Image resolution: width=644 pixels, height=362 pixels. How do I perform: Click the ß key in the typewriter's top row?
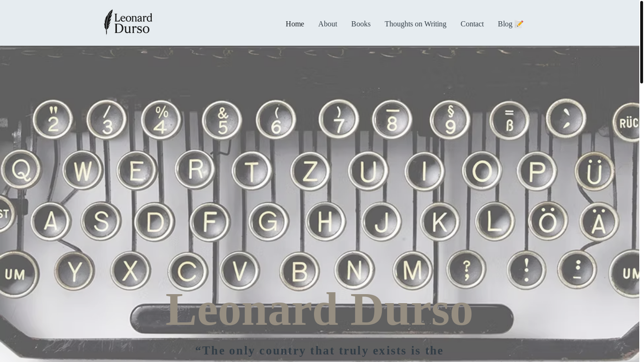[509, 121]
